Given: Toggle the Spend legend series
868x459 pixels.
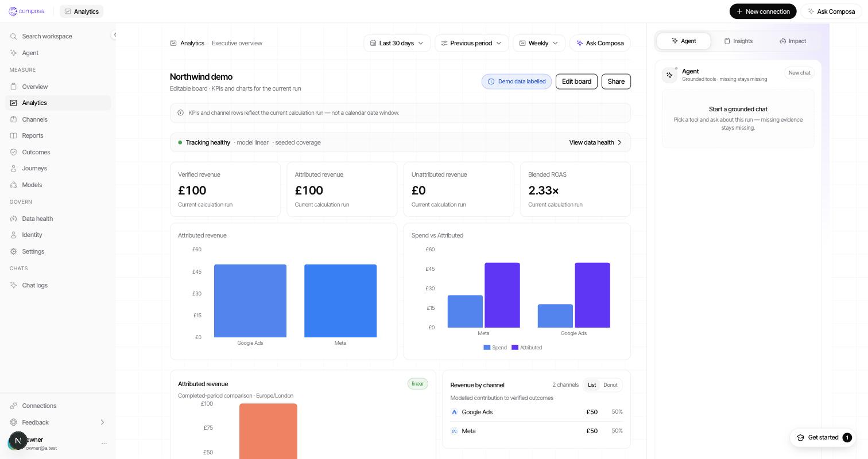Looking at the screenshot, I should [495, 348].
